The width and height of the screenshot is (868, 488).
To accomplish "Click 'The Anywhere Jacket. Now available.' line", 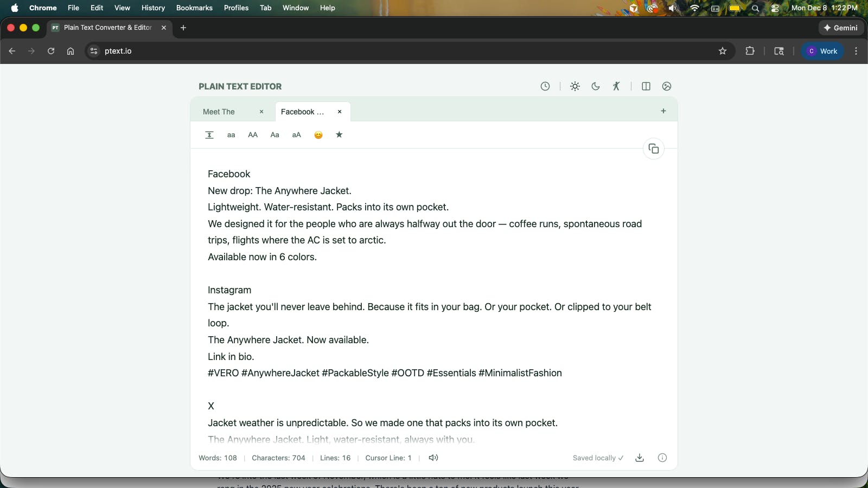I will [x=288, y=340].
